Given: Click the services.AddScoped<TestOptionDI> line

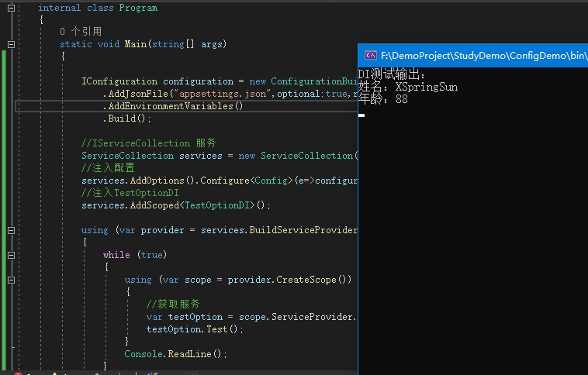Looking at the screenshot, I should point(176,205).
